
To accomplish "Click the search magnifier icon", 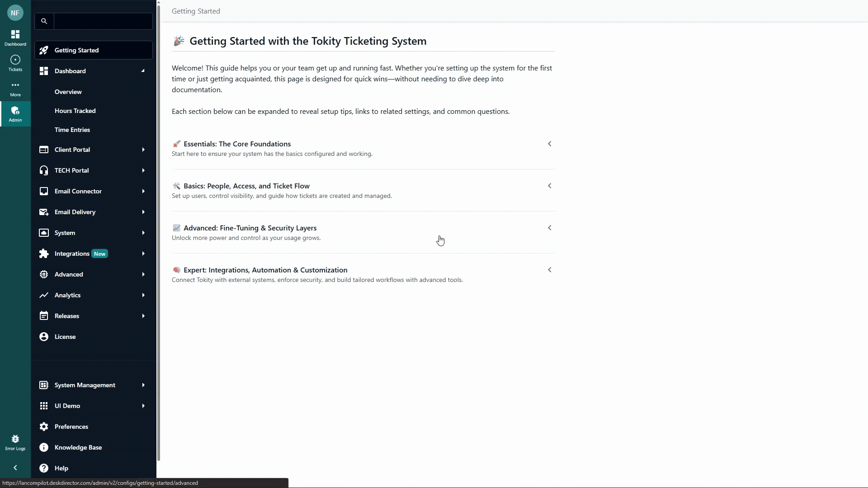I will (x=44, y=21).
